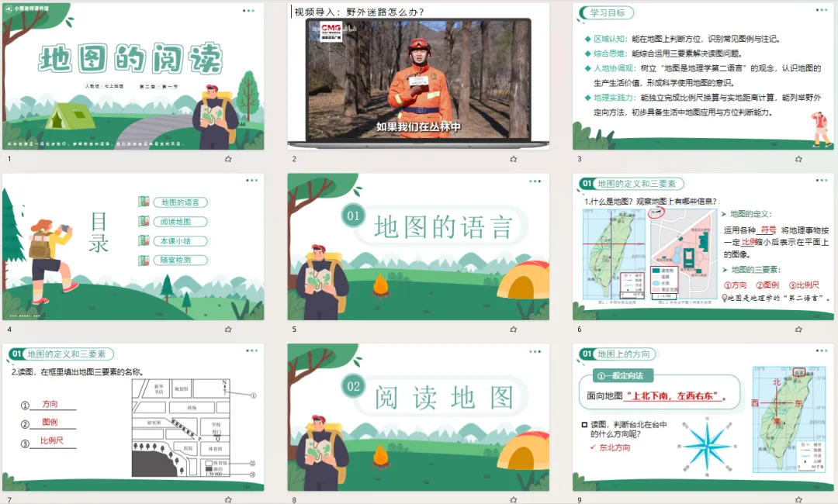838x504 pixels.
Task: Select slide 7 with the black-and-white street map
Action: coord(133,417)
